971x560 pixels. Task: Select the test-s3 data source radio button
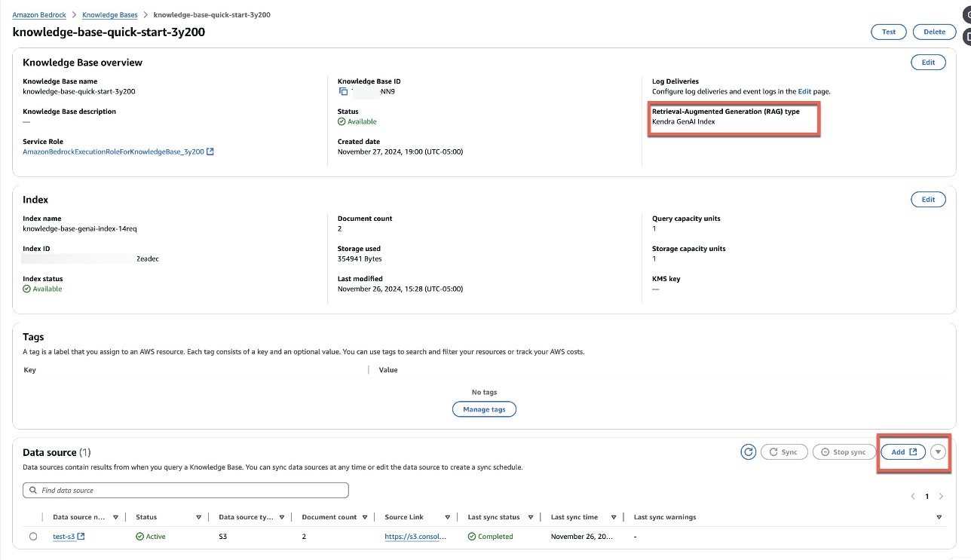click(33, 537)
